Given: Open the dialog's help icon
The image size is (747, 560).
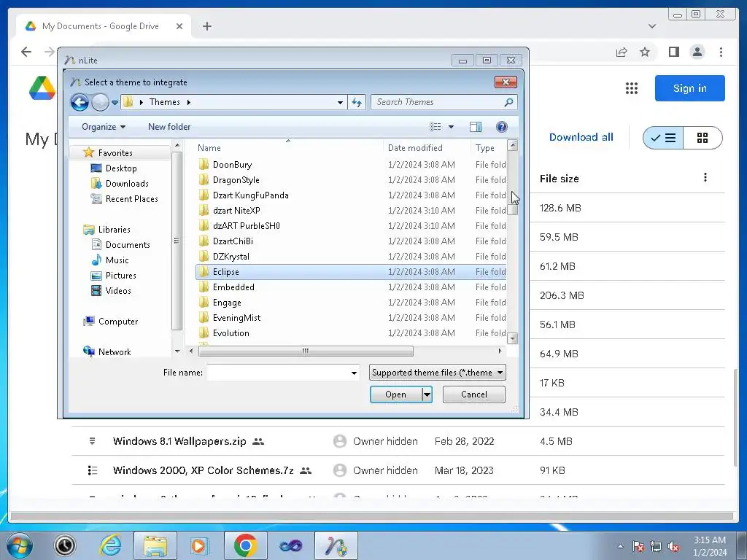Looking at the screenshot, I should [x=502, y=127].
